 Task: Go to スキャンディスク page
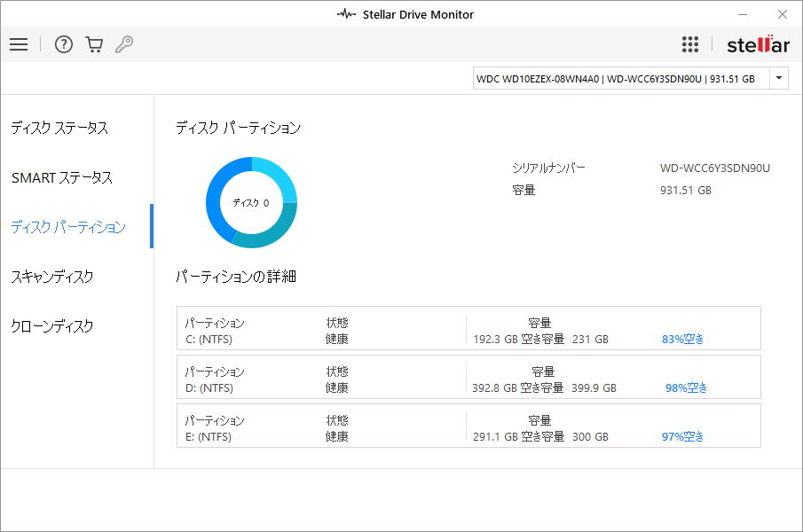click(x=52, y=278)
